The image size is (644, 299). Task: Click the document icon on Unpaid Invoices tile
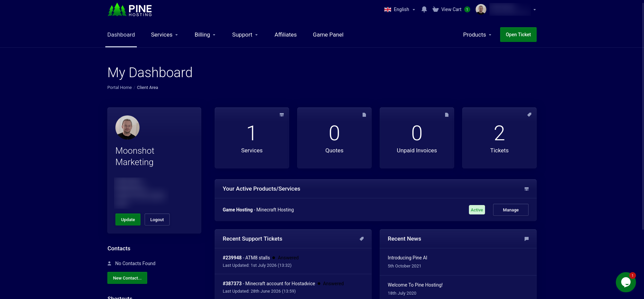tap(447, 115)
